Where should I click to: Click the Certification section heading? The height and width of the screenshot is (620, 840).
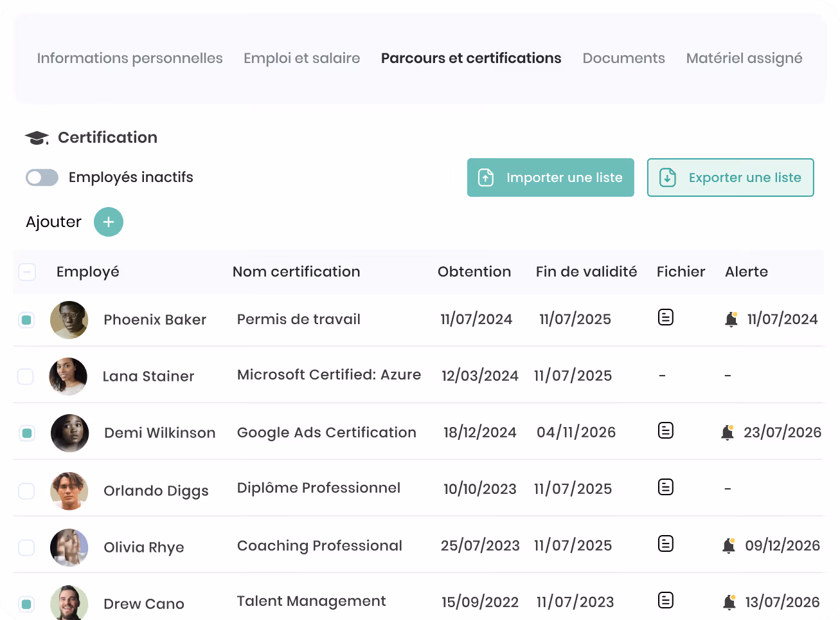(107, 138)
